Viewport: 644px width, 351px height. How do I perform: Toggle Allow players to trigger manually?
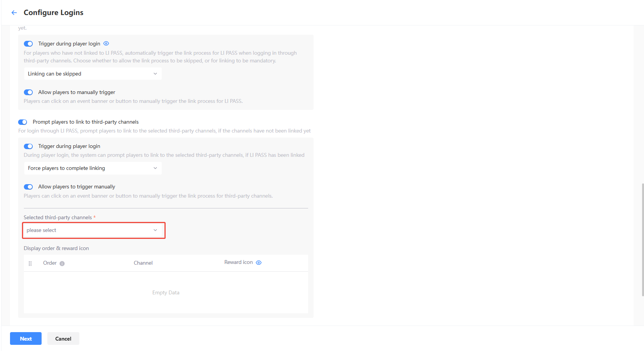tap(28, 186)
